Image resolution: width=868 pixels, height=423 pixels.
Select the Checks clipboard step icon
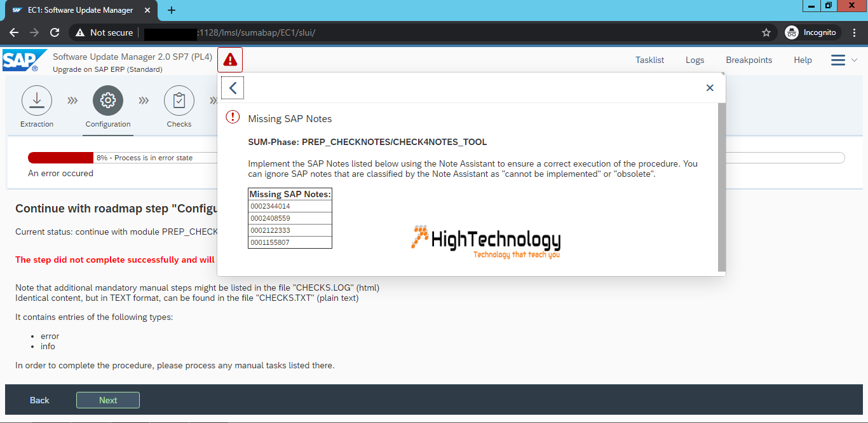point(179,101)
